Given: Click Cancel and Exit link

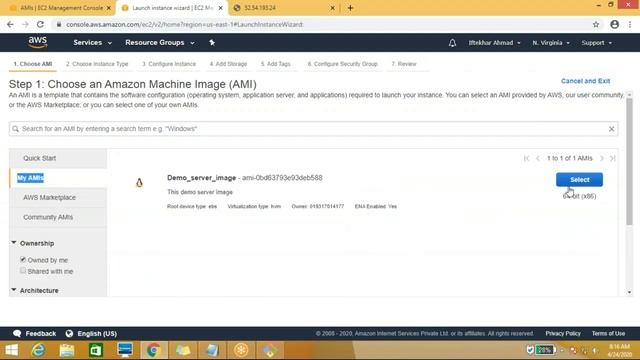Looking at the screenshot, I should (x=585, y=81).
